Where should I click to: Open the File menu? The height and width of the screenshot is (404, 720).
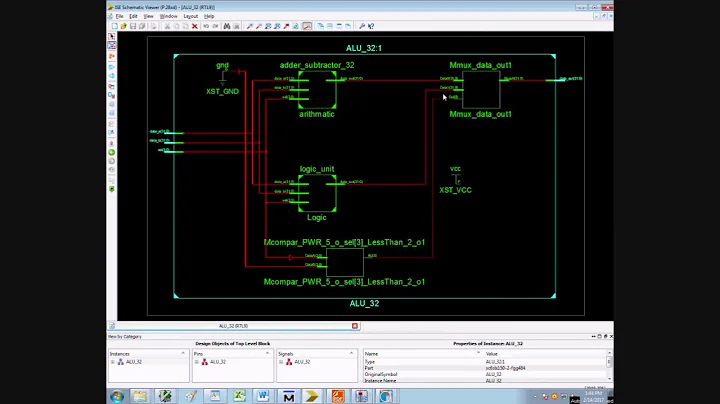(x=119, y=16)
